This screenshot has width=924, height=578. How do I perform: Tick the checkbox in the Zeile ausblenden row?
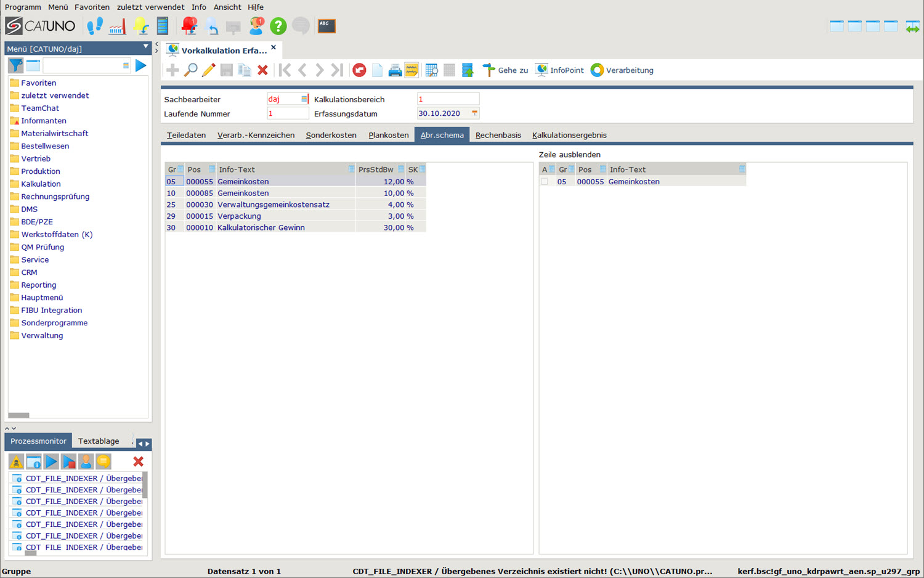(x=545, y=182)
